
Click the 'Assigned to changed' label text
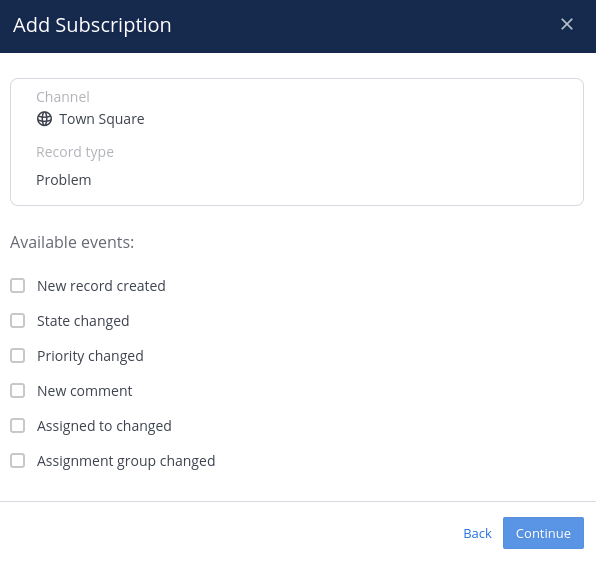point(104,426)
